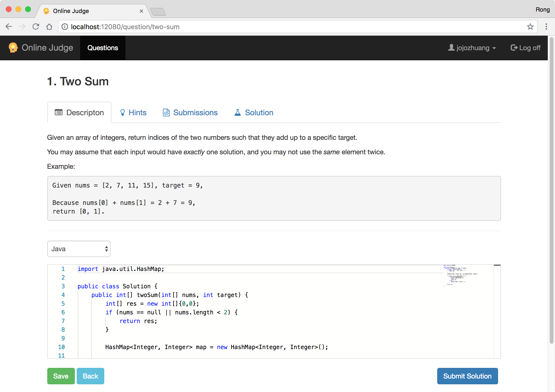Viewport: 555px width, 392px height.
Task: Click the Submissions code file icon
Action: pos(166,113)
